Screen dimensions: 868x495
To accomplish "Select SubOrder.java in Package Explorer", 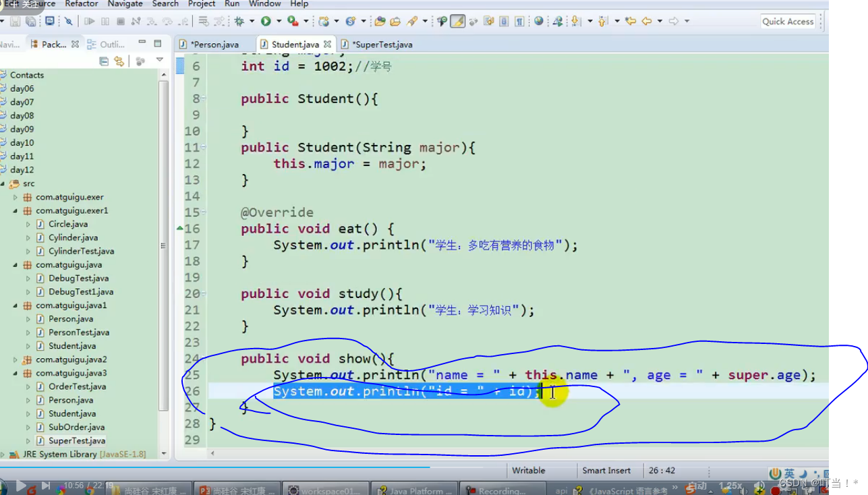I will 76,427.
